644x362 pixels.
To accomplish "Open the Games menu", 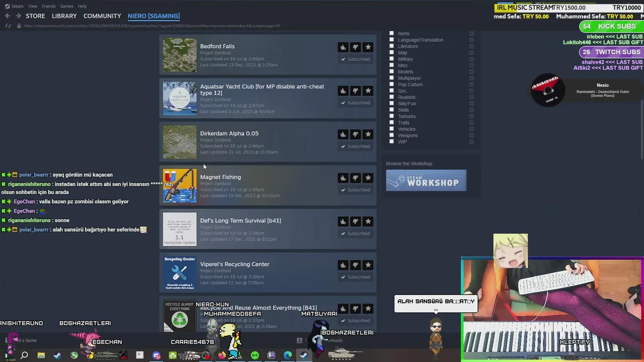I will [66, 6].
